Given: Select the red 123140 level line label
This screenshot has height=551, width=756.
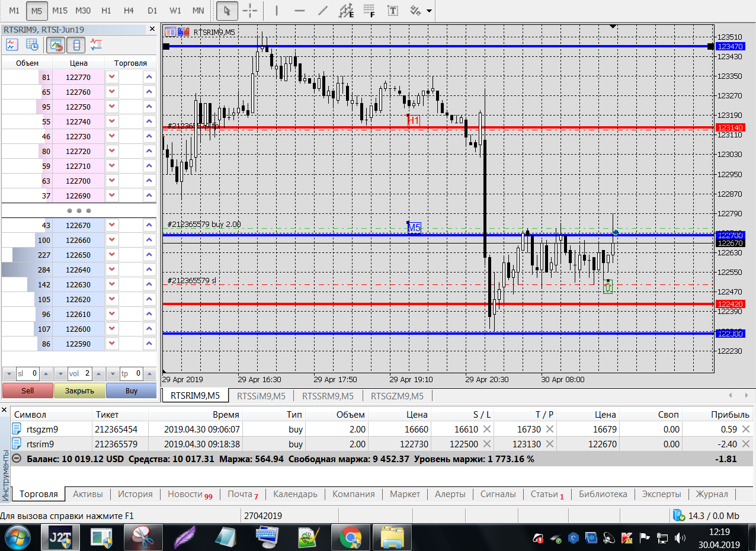Looking at the screenshot, I should coord(730,127).
